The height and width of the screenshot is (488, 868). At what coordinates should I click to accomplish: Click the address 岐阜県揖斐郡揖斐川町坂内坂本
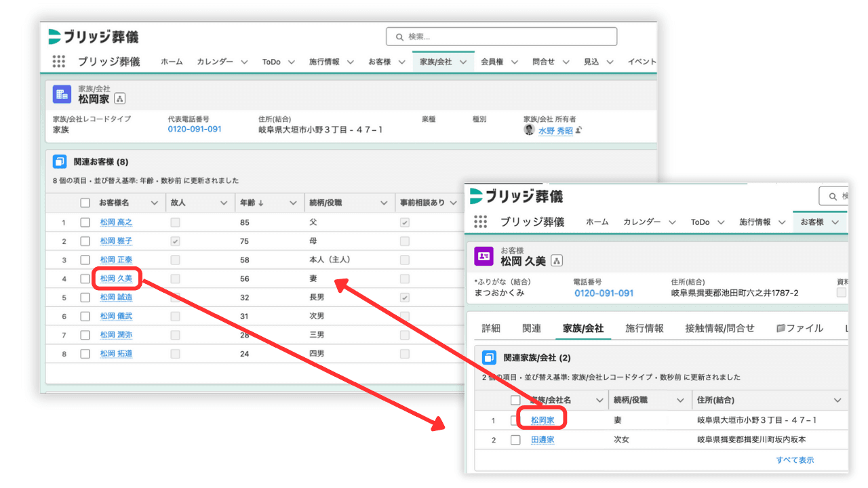[751, 440]
